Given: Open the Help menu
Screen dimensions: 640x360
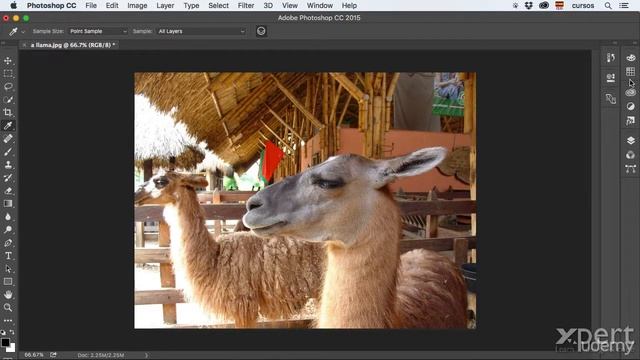Looking at the screenshot, I should pos(349,5).
